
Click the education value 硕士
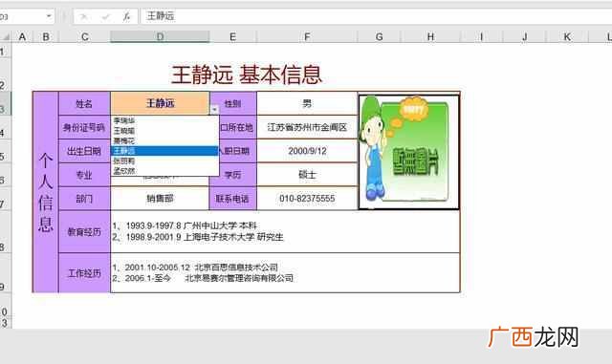tap(307, 175)
